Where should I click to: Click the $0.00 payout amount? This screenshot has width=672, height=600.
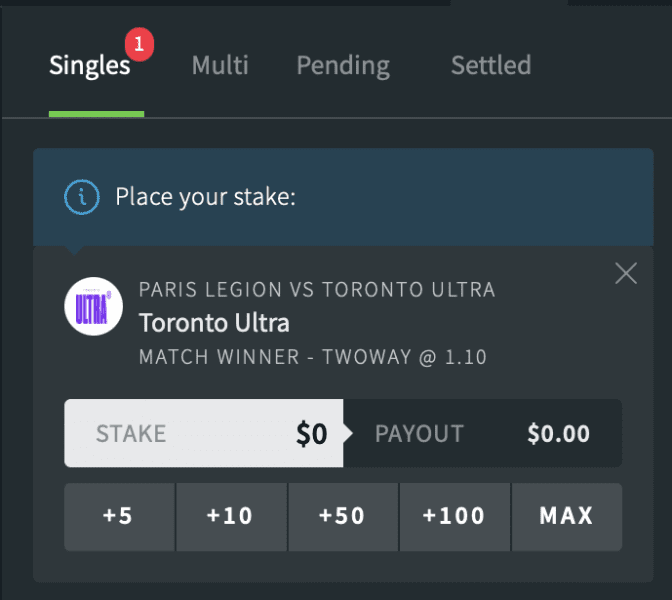tap(558, 433)
